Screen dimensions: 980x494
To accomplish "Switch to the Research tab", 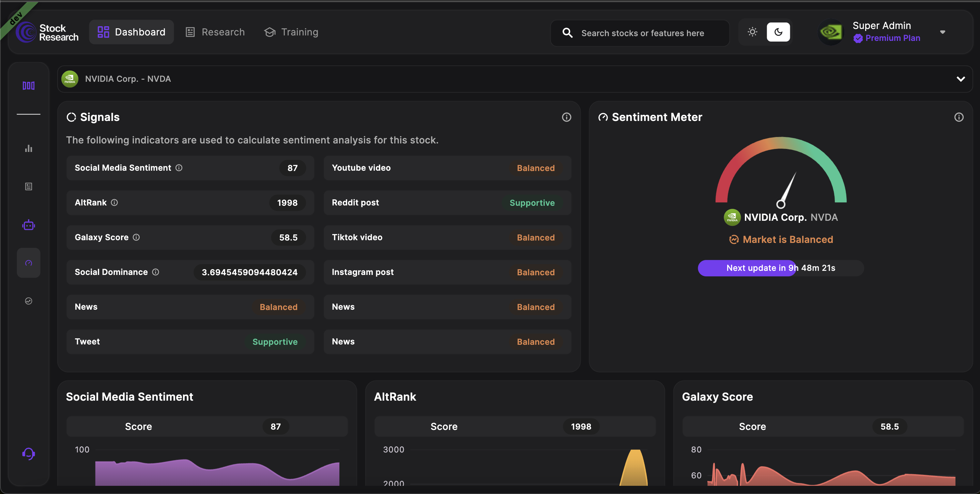I will tap(215, 32).
